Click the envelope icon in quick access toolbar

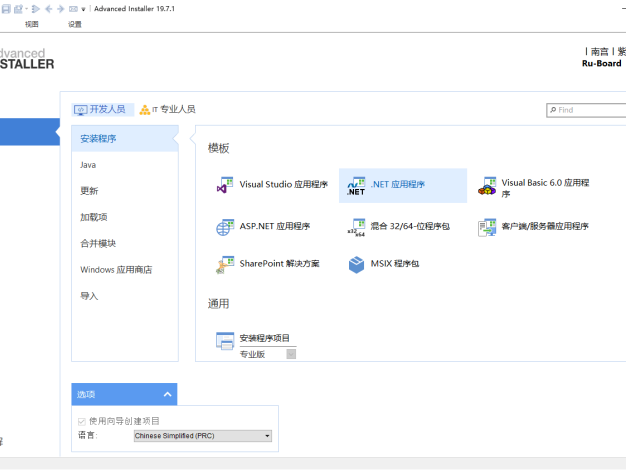[73, 9]
